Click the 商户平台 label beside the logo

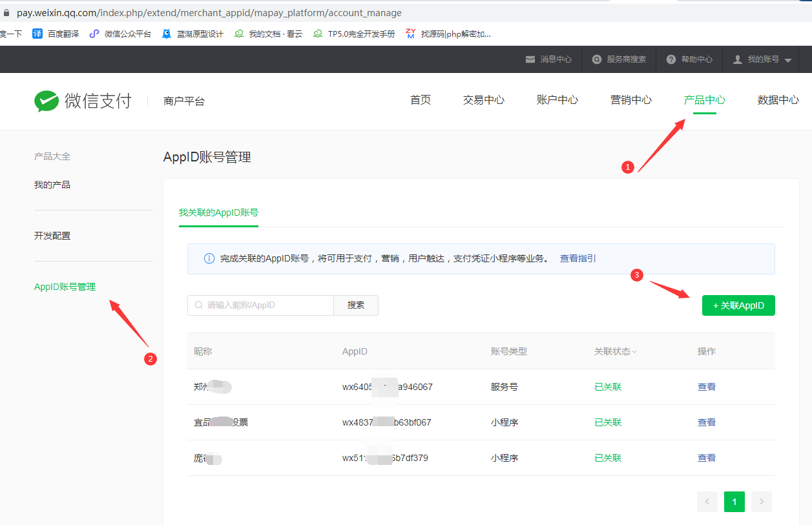click(184, 101)
